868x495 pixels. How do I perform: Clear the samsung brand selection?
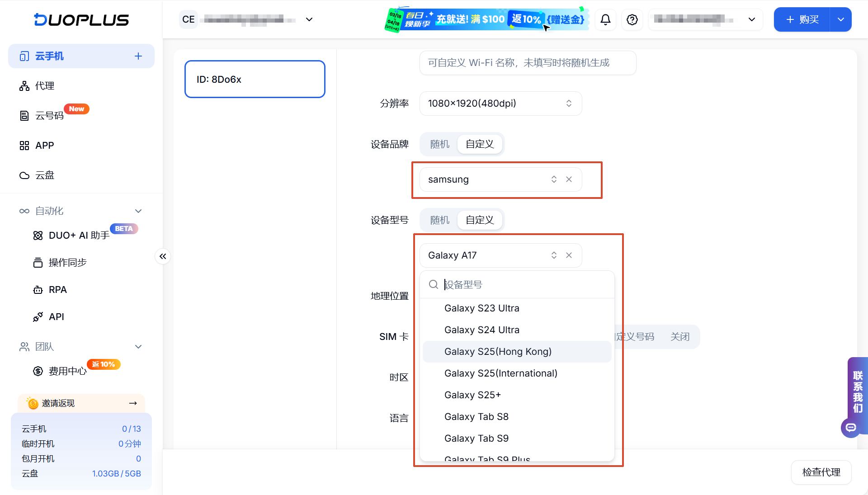coord(569,179)
